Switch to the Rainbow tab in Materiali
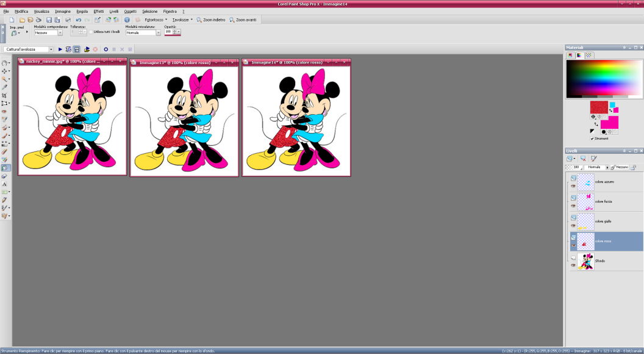 coord(579,55)
